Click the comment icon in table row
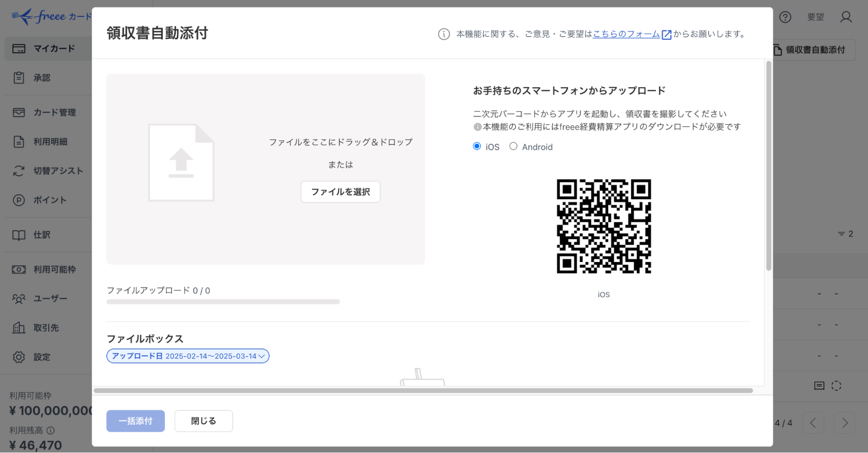868x453 pixels. [x=819, y=386]
